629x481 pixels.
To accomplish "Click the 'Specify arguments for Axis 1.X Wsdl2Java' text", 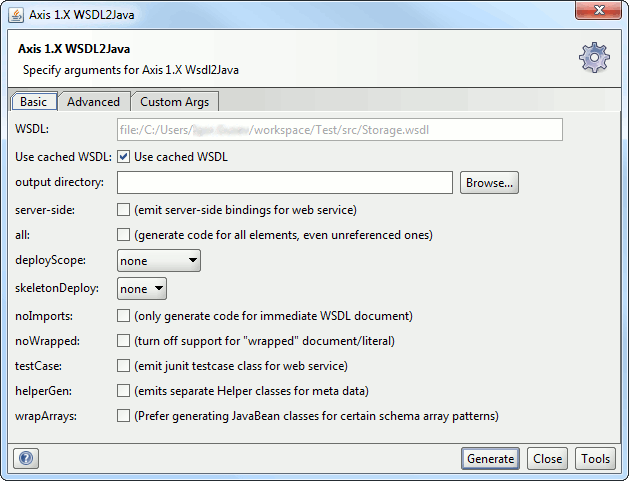I will pos(131,70).
